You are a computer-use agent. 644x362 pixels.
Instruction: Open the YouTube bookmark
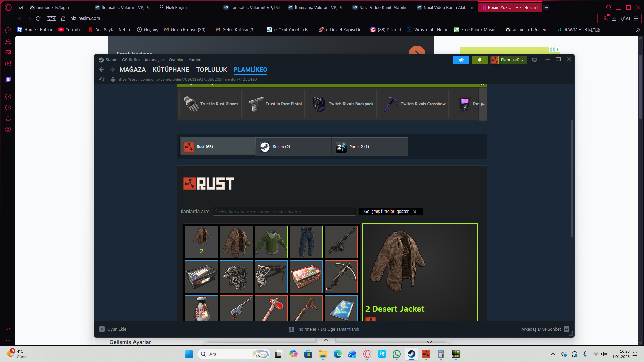point(70,29)
